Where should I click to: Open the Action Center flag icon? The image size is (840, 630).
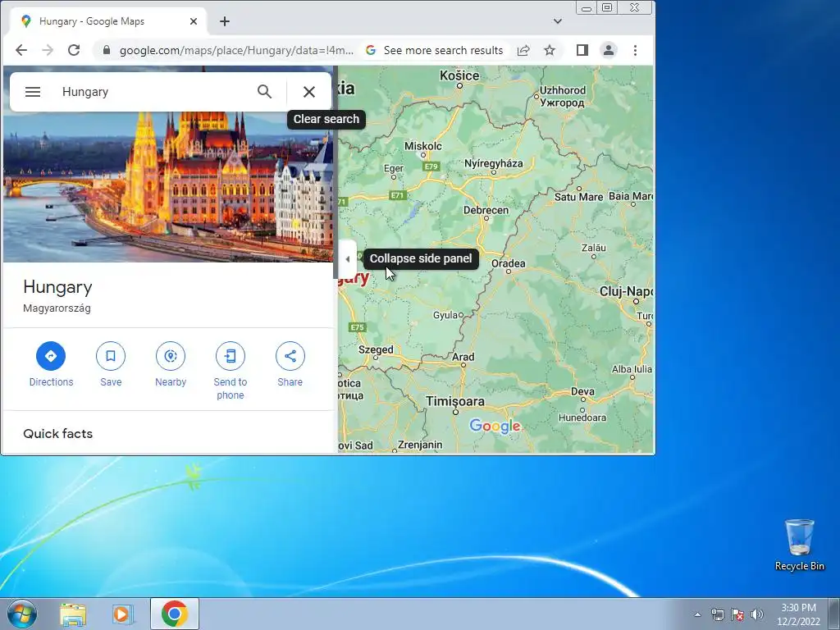737,614
